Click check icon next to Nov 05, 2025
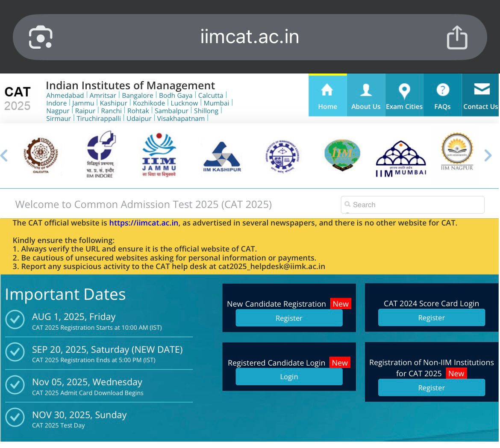 pyautogui.click(x=15, y=385)
